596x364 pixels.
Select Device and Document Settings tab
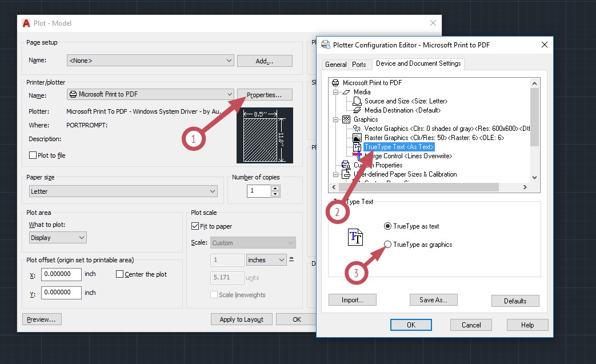(x=418, y=63)
